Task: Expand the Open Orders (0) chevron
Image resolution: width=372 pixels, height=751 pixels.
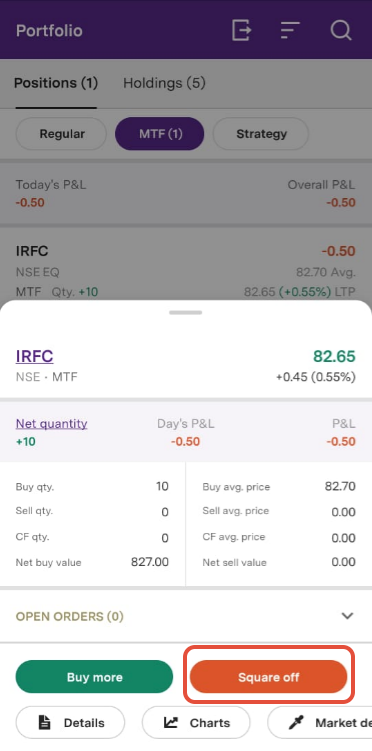Action: (347, 616)
